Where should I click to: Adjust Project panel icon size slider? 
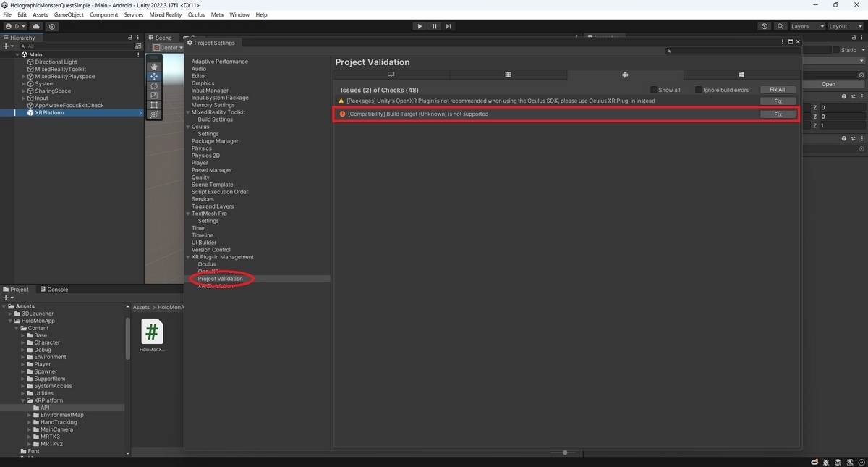click(x=564, y=453)
